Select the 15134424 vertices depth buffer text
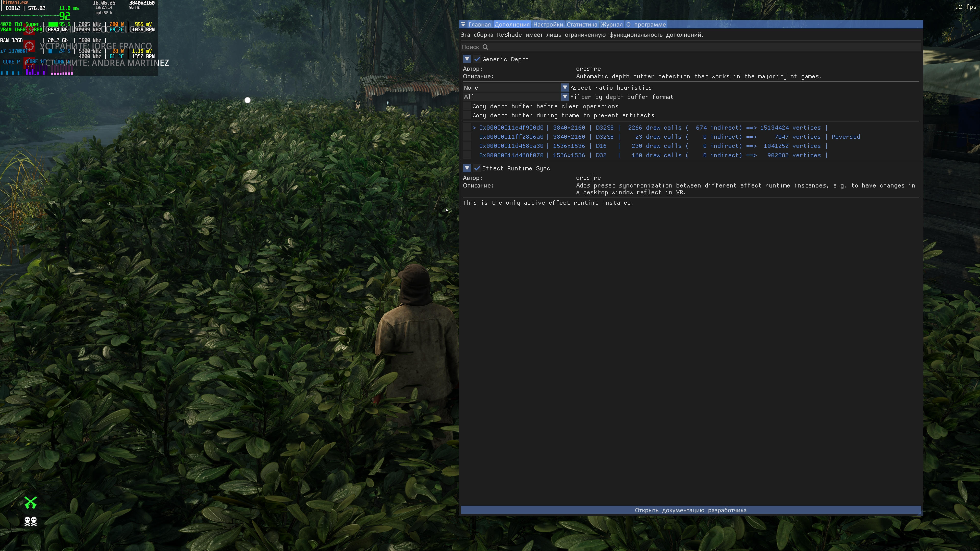Viewport: 980px width, 551px height. pos(790,128)
